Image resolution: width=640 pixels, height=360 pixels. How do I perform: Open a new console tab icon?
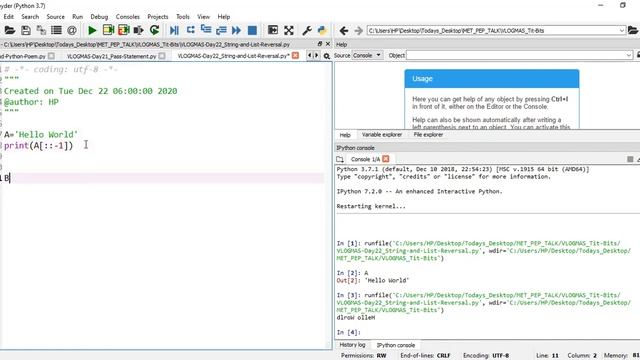pos(340,159)
